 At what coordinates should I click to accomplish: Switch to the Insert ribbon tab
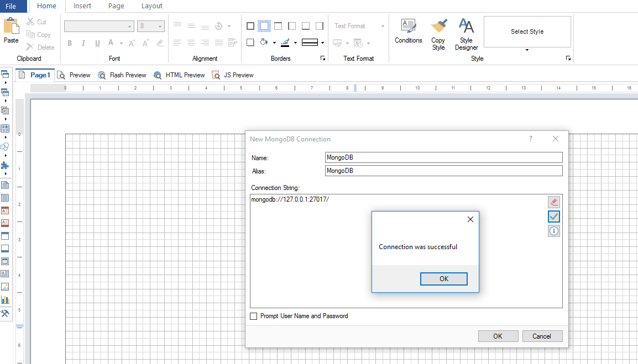(x=82, y=6)
